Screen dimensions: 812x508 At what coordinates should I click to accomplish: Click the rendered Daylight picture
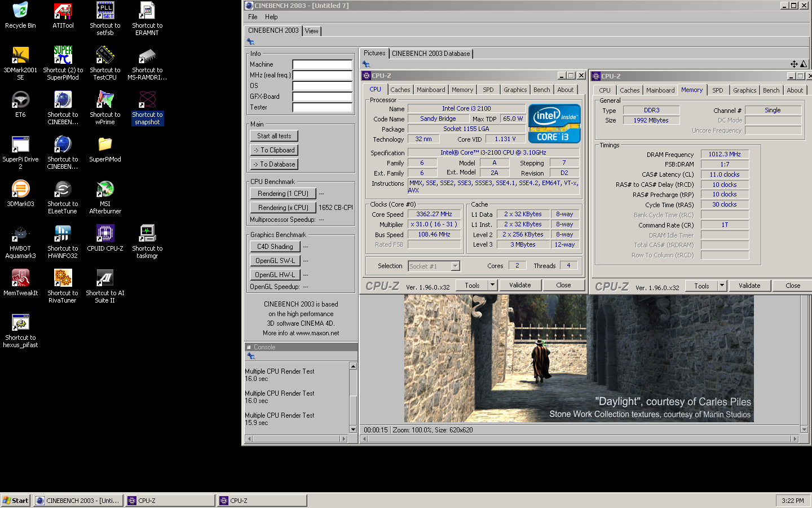[x=579, y=358]
